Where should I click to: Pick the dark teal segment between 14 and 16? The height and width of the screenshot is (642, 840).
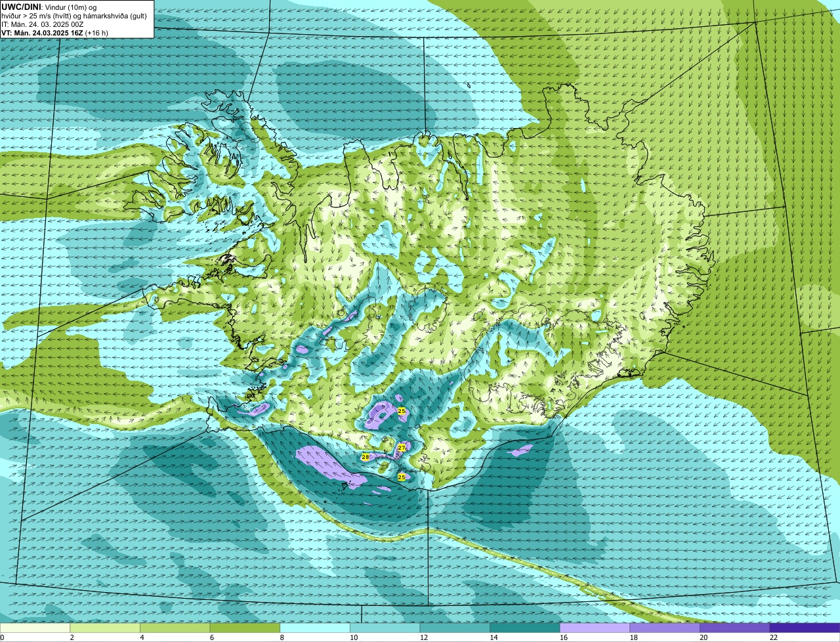[x=525, y=628]
